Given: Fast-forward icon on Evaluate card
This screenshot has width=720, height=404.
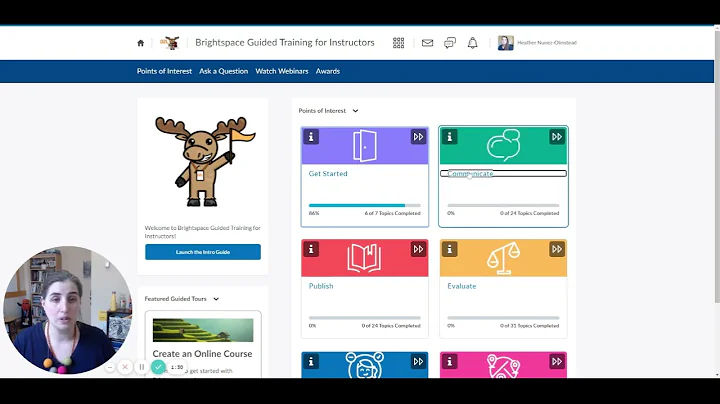Looking at the screenshot, I should coord(557,249).
